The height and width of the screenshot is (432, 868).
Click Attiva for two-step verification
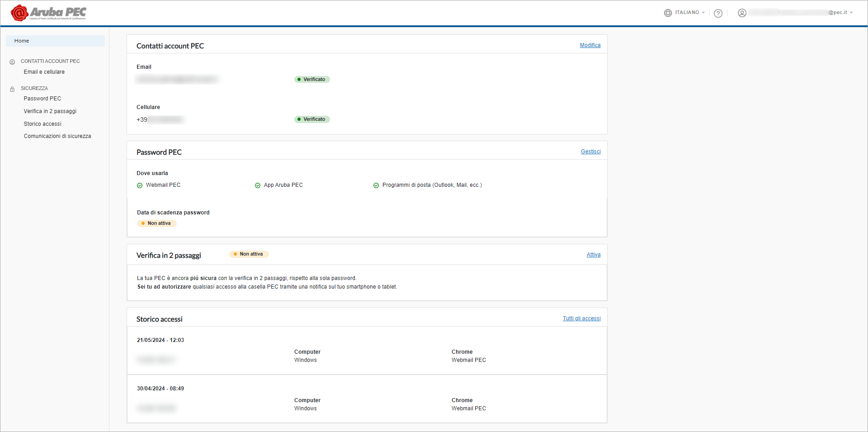(594, 255)
